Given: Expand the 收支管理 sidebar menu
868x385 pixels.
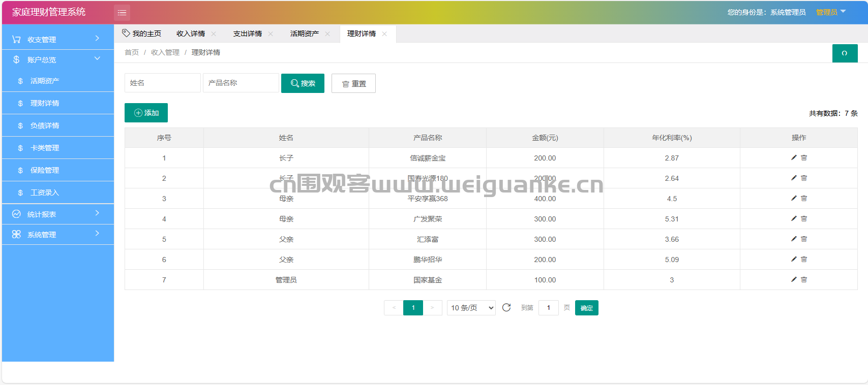Looking at the screenshot, I should pos(58,39).
